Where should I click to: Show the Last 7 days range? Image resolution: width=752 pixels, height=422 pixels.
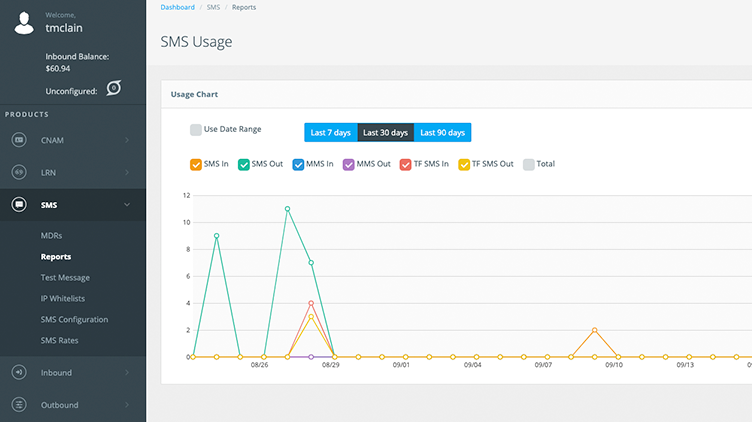click(331, 132)
